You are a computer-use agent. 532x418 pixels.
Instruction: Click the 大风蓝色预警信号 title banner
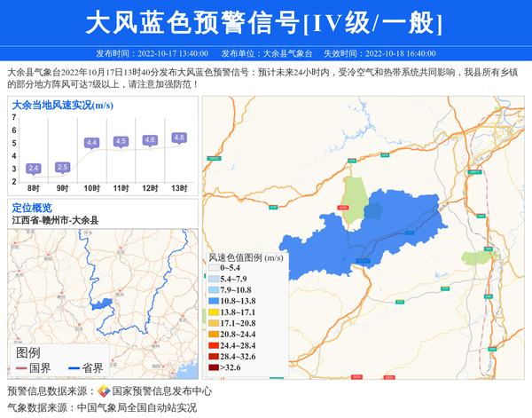tap(265, 22)
